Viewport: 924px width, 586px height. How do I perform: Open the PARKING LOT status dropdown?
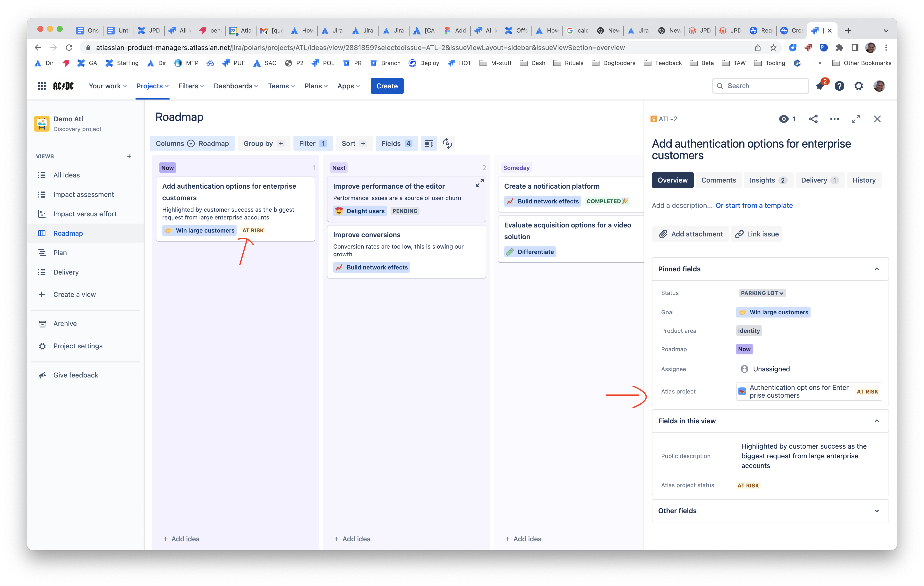point(762,293)
